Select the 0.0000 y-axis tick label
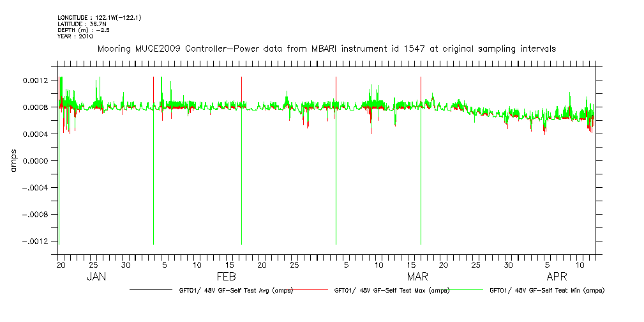The image size is (644, 322). click(37, 161)
